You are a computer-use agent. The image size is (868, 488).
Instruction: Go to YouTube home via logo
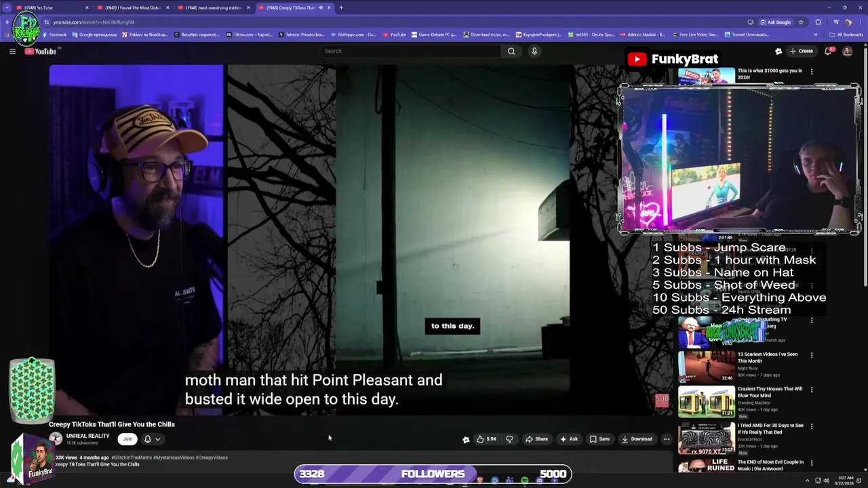click(41, 52)
